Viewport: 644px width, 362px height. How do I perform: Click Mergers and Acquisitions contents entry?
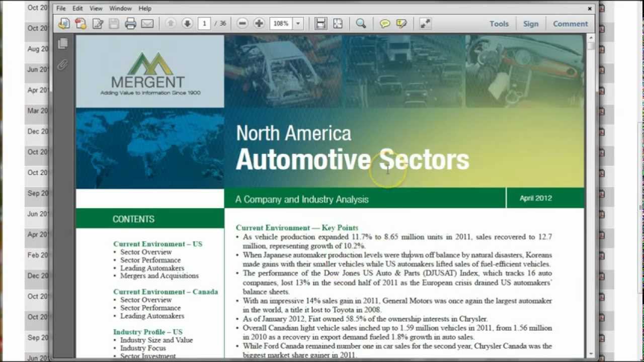coord(159,276)
